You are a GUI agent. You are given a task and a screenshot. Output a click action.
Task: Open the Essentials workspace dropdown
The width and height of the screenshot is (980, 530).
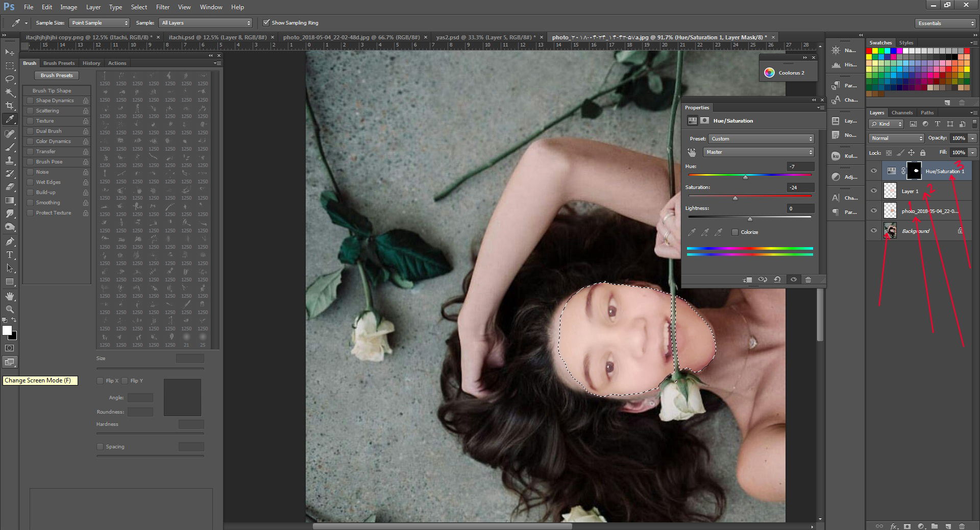click(945, 23)
